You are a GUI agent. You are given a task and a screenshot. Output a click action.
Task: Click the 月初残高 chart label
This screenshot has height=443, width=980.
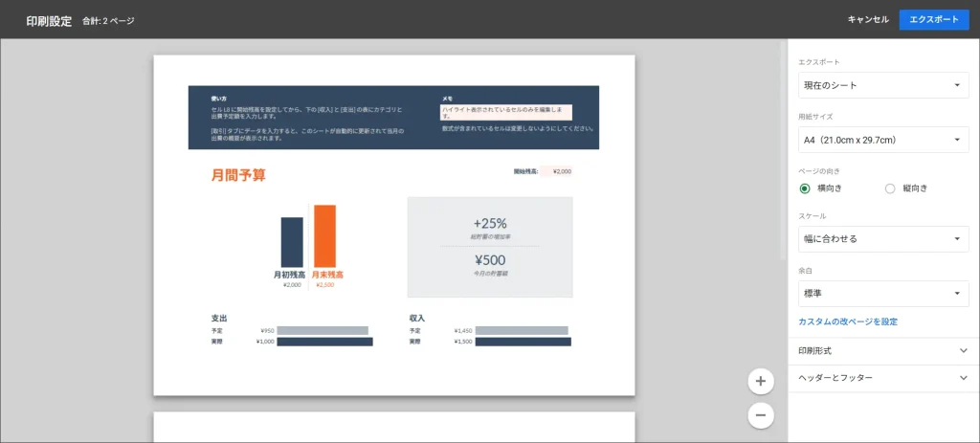coord(289,275)
